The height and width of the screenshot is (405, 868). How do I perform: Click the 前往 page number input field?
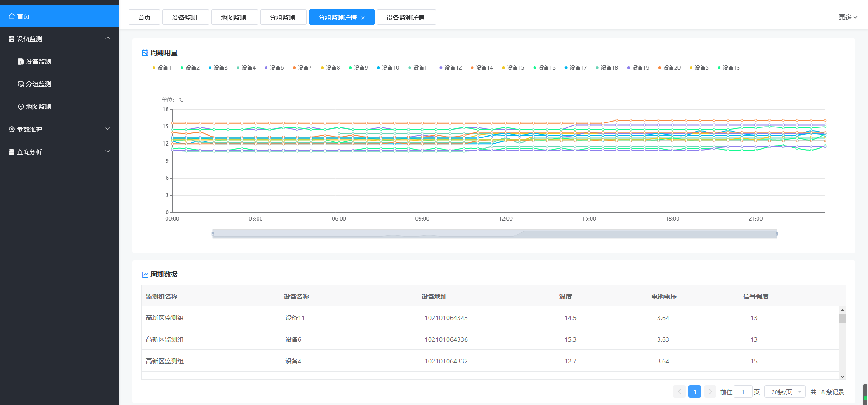[x=743, y=392]
